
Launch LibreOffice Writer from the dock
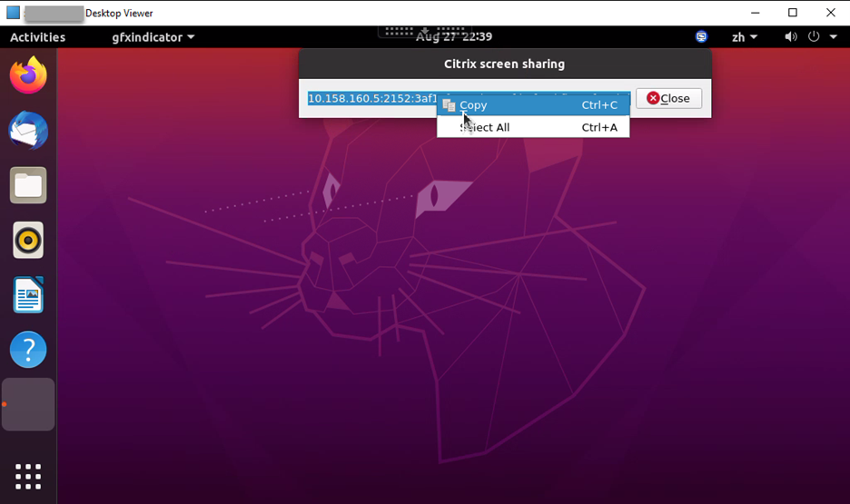tap(28, 295)
